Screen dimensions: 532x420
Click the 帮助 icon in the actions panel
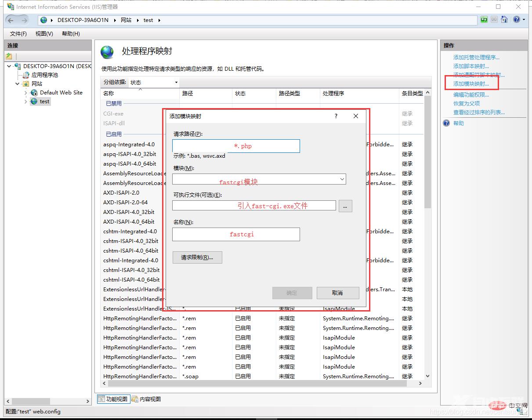(446, 123)
